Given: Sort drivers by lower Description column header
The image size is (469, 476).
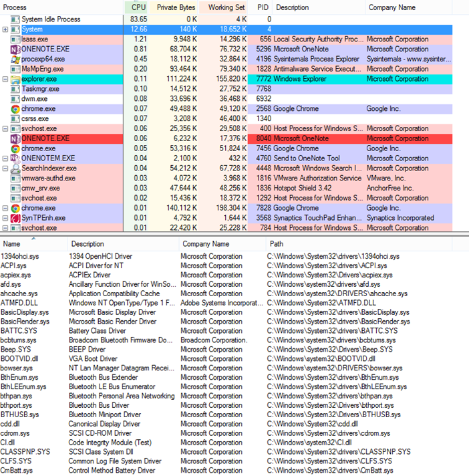Looking at the screenshot, I should [123, 244].
